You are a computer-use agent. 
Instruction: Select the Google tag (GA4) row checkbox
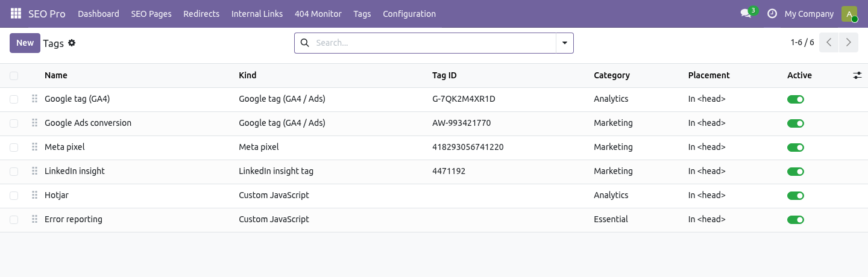coord(14,99)
